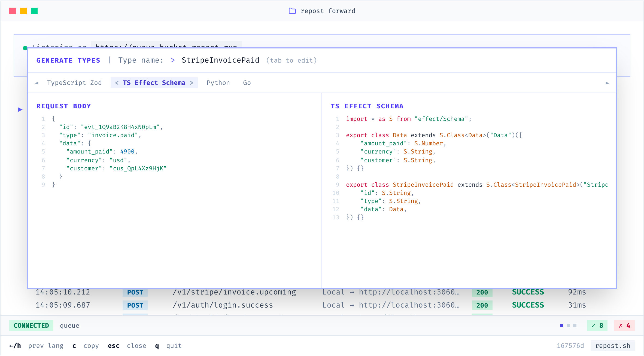Click the esc close shortcut hint
This screenshot has width=644, height=356.
127,346
